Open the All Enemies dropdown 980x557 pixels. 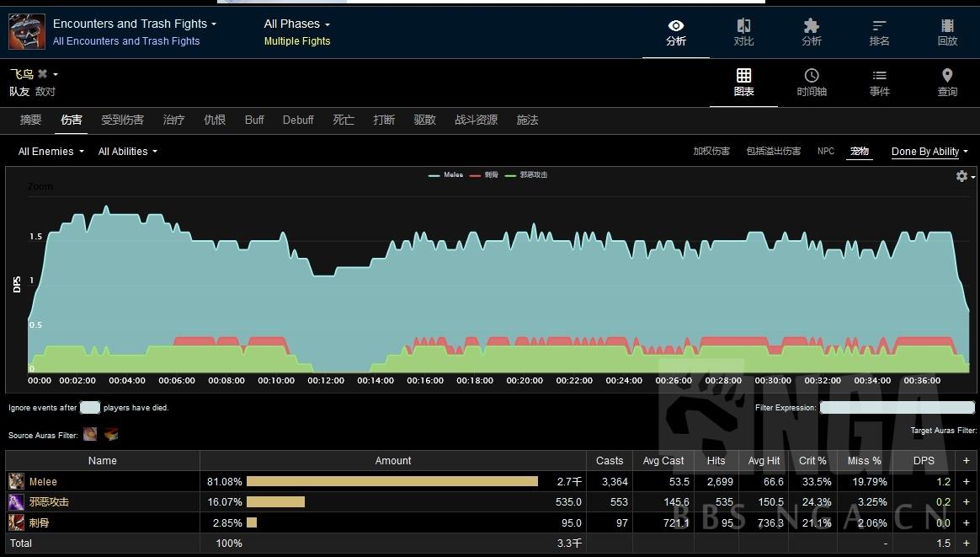[51, 152]
